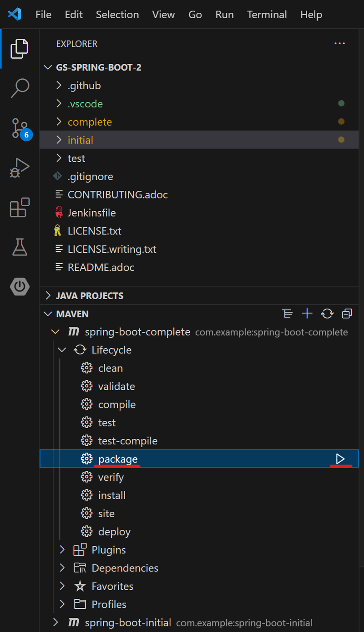The height and width of the screenshot is (632, 364).
Task: Open the Run and Debug view
Action: point(20,168)
